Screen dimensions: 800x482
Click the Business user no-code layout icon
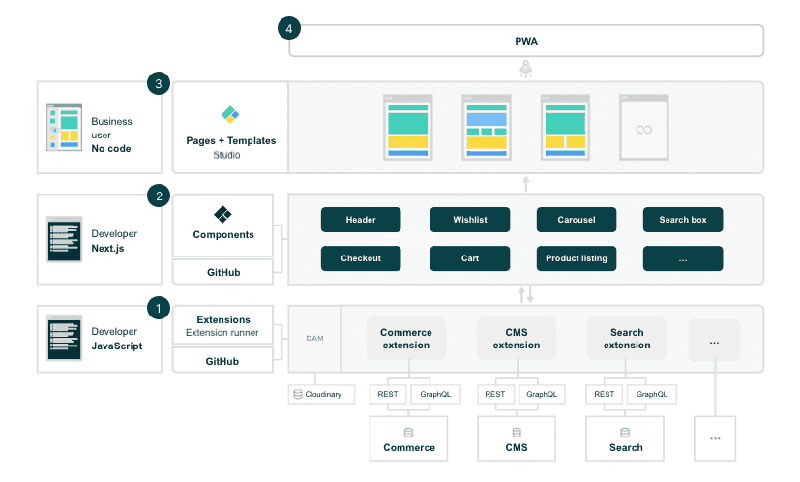coord(64,129)
